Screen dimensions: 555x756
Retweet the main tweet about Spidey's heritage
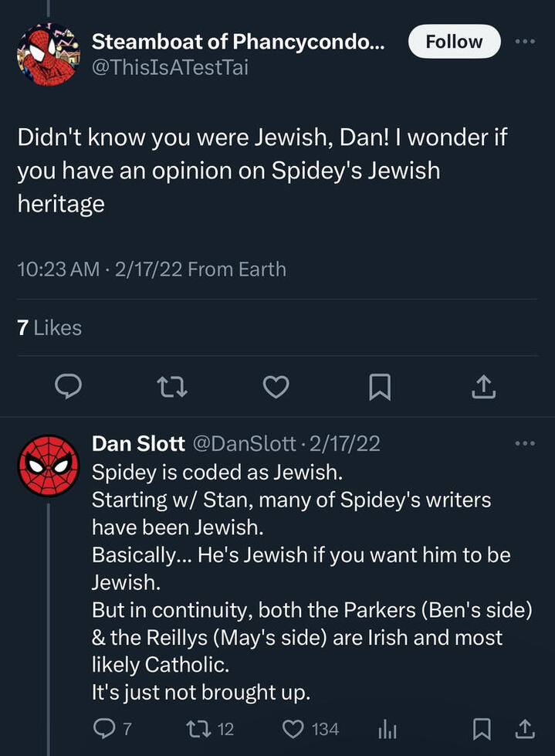(x=171, y=385)
